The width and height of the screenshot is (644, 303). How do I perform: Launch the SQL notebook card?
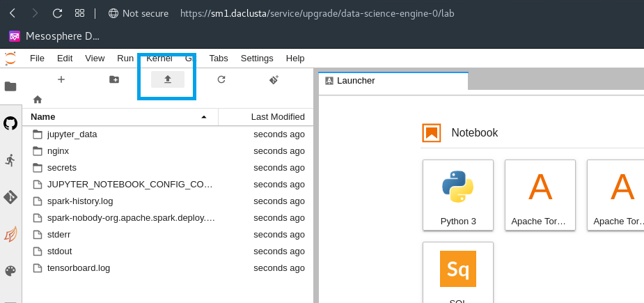(x=458, y=272)
